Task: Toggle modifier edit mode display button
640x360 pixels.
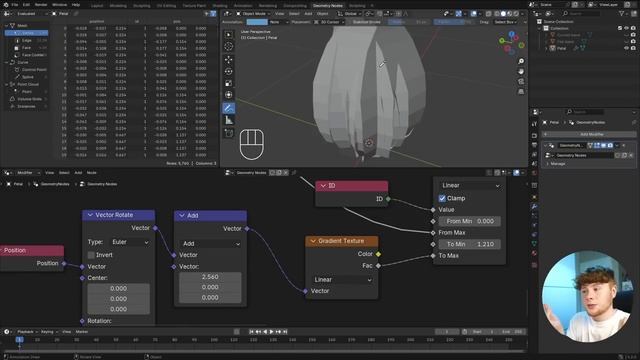Action: tap(597, 145)
